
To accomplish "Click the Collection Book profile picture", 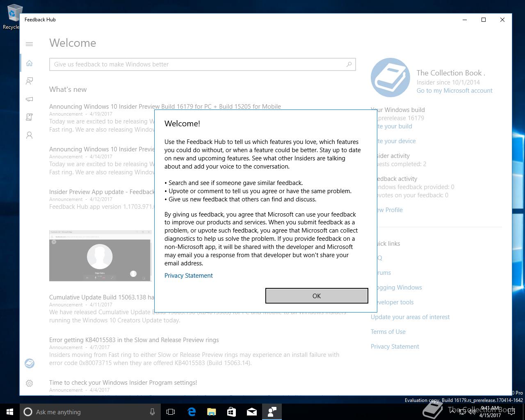I will coord(390,78).
